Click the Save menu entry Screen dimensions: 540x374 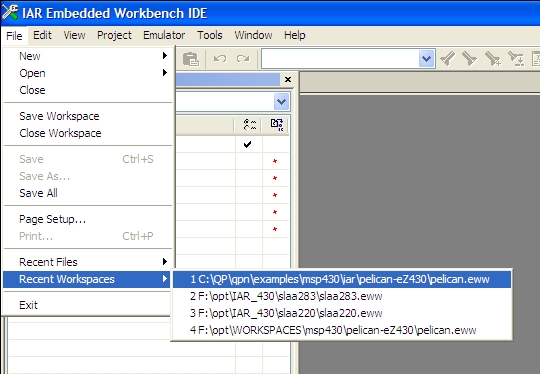pos(87,159)
